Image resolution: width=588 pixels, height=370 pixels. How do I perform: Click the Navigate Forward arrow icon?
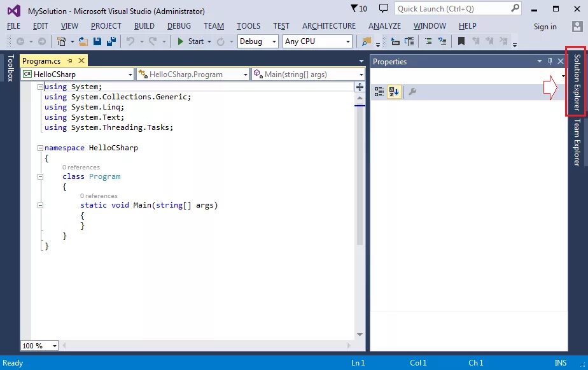pos(42,41)
